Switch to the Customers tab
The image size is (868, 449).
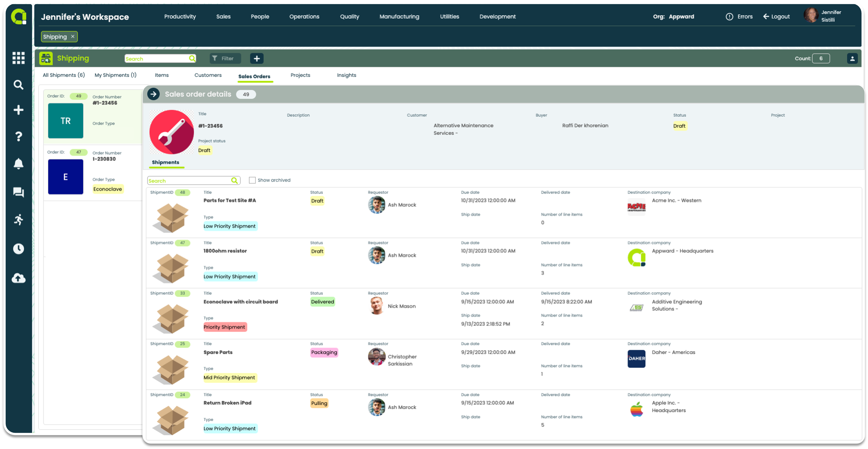click(208, 75)
